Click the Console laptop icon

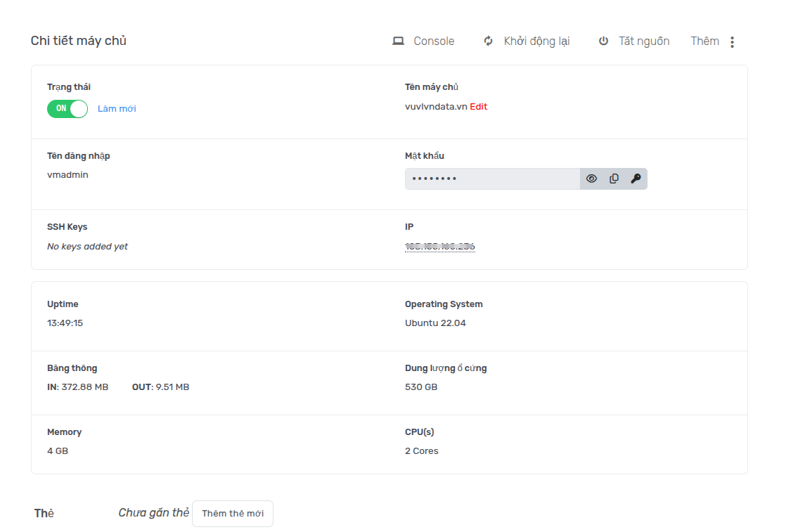pos(398,41)
